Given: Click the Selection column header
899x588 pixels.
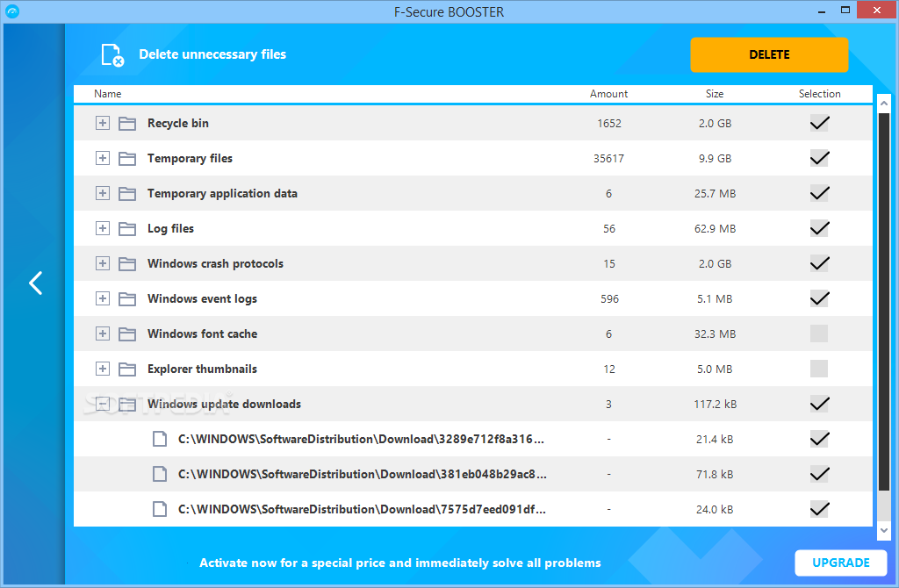Looking at the screenshot, I should (819, 93).
